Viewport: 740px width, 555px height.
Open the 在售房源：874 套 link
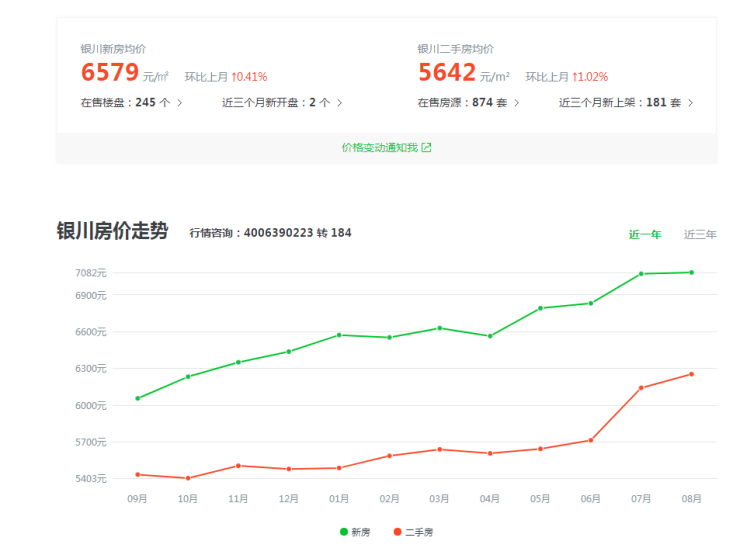tap(469, 103)
